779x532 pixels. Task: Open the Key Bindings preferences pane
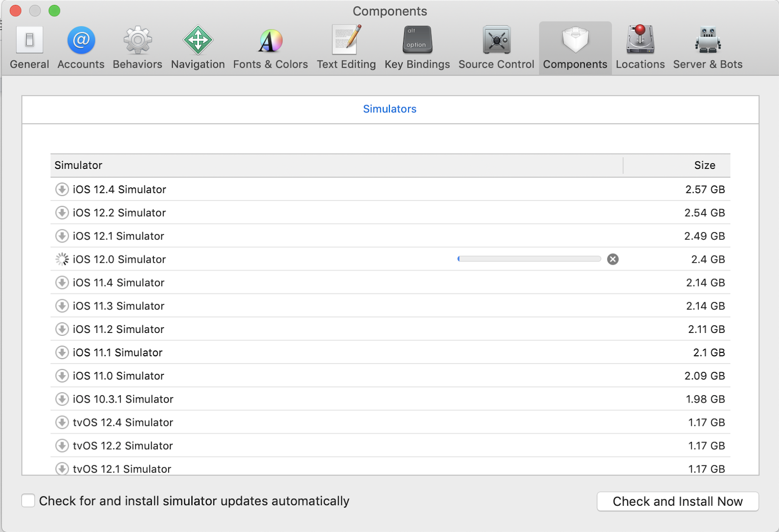(417, 48)
